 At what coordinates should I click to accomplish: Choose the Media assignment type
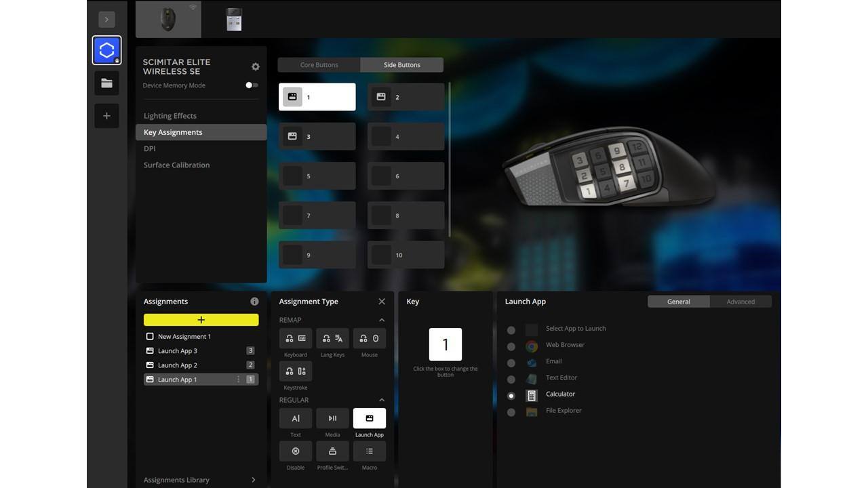click(332, 419)
